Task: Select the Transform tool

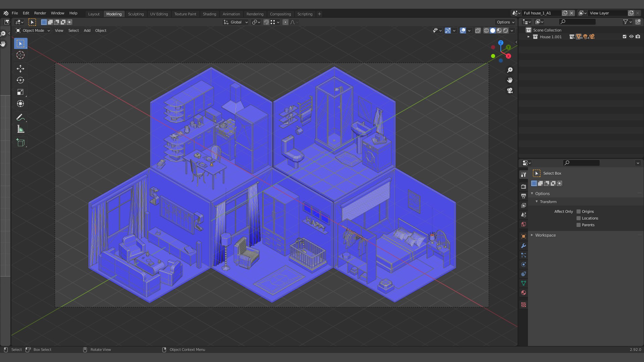Action: (20, 104)
